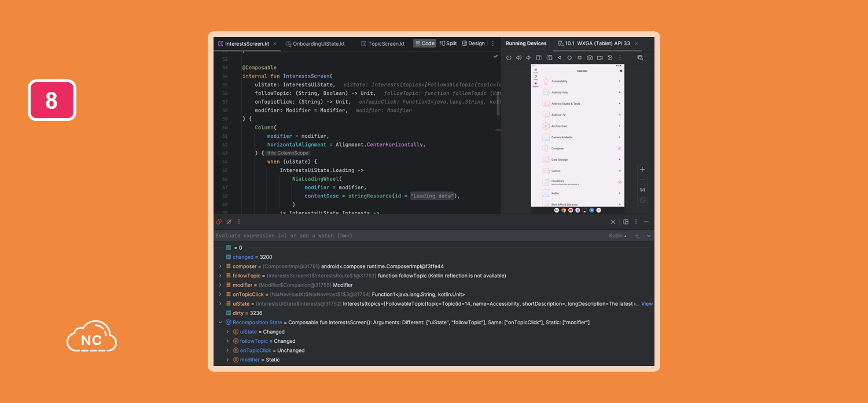Expand the onTopicClick Function1 variable node

point(220,294)
